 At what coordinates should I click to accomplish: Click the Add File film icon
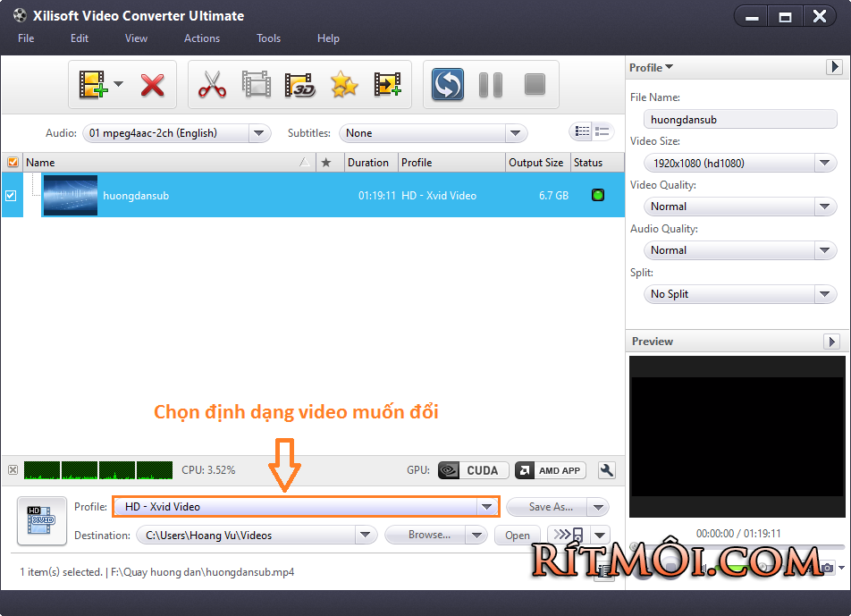[93, 85]
